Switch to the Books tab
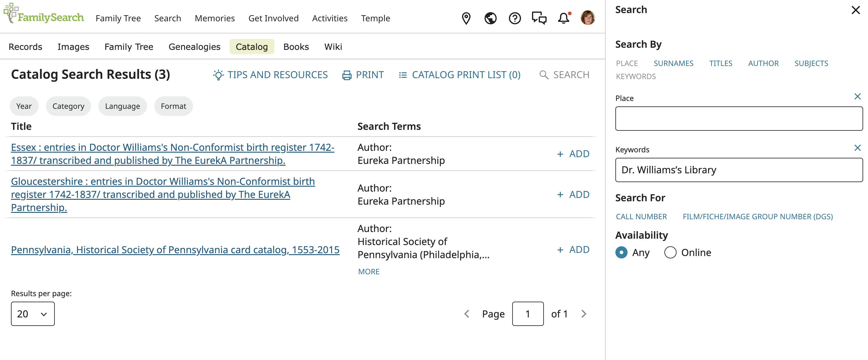This screenshot has height=360, width=868. point(296,47)
